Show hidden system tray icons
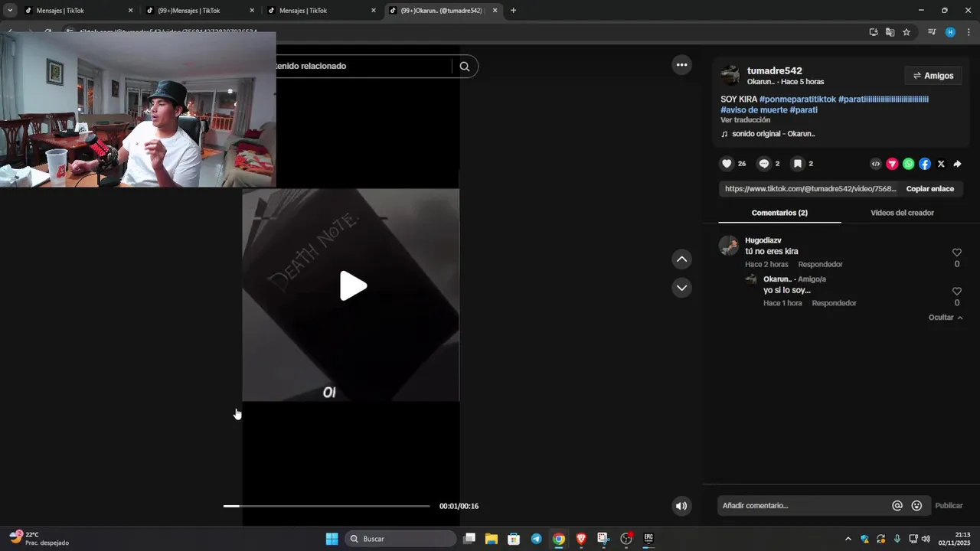The image size is (980, 551). (x=848, y=539)
